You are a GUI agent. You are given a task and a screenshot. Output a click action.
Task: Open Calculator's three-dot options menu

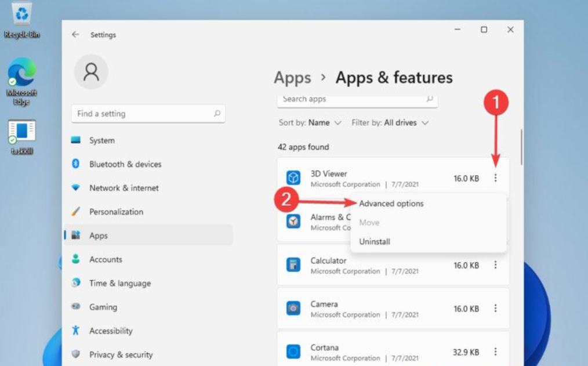click(x=496, y=265)
